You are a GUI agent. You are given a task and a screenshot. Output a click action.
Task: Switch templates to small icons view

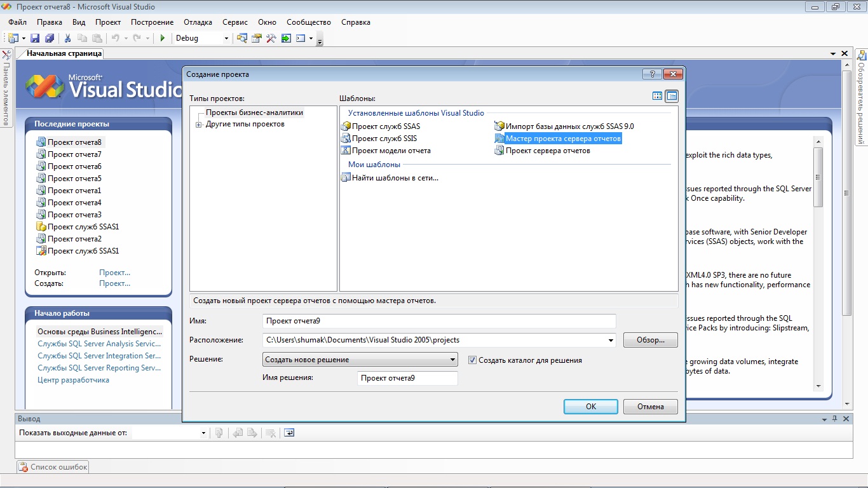(x=672, y=96)
